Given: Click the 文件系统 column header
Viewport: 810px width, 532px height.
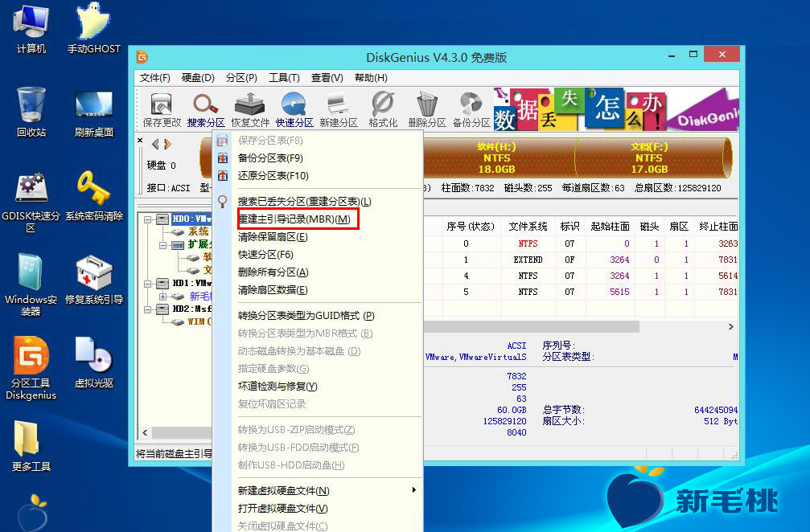Looking at the screenshot, I should tap(528, 227).
